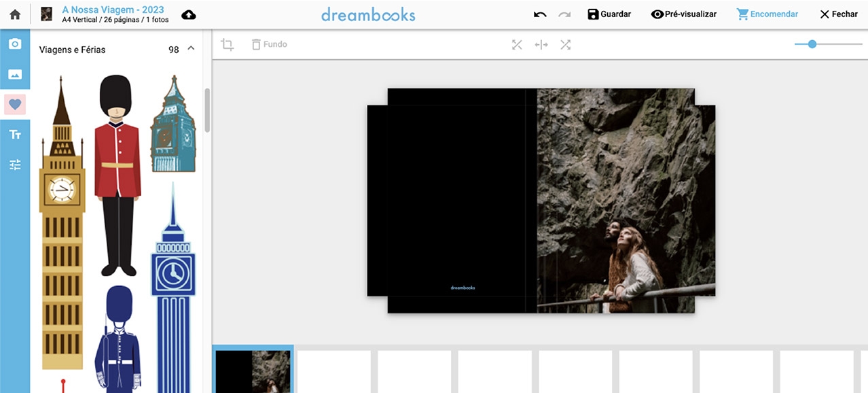Select the heart cliparts panel
The height and width of the screenshot is (393, 868).
point(15,104)
